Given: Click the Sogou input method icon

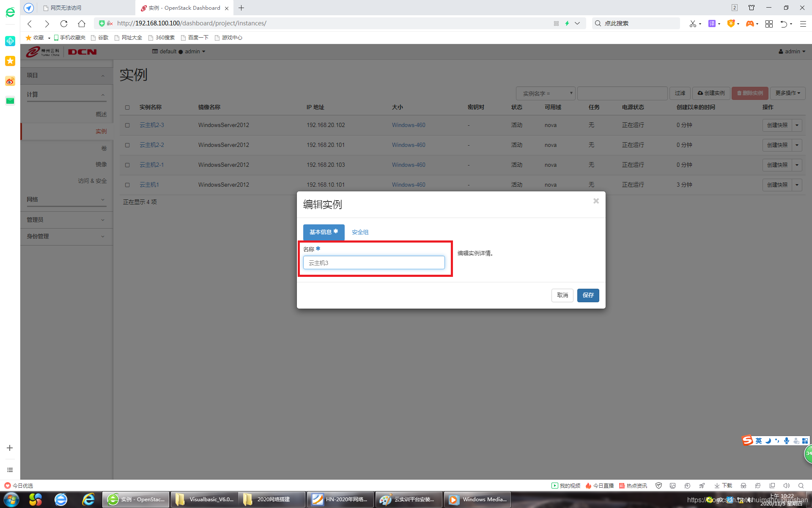Looking at the screenshot, I should tap(747, 441).
